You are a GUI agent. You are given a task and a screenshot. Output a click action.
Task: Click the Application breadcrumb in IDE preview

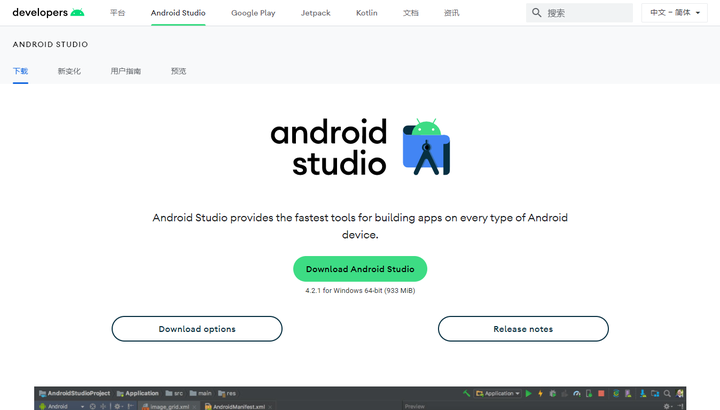[x=138, y=393]
